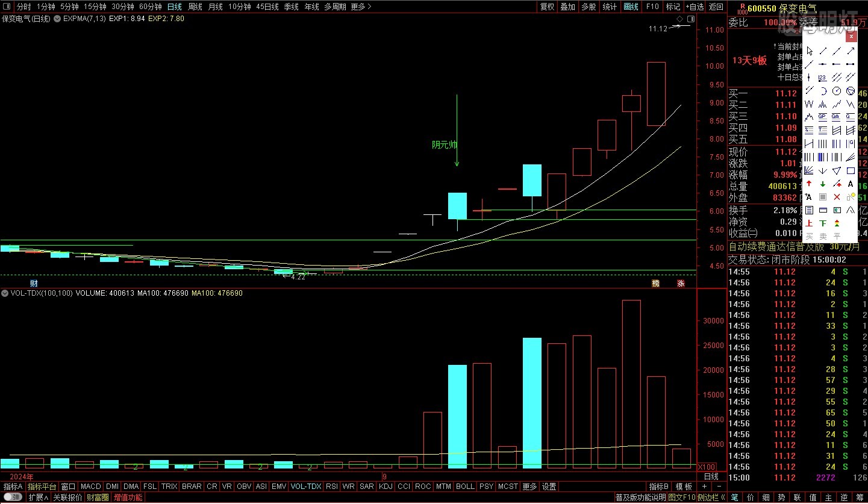Click the 阴元帅 chart annotation
868x504 pixels.
coord(445,145)
